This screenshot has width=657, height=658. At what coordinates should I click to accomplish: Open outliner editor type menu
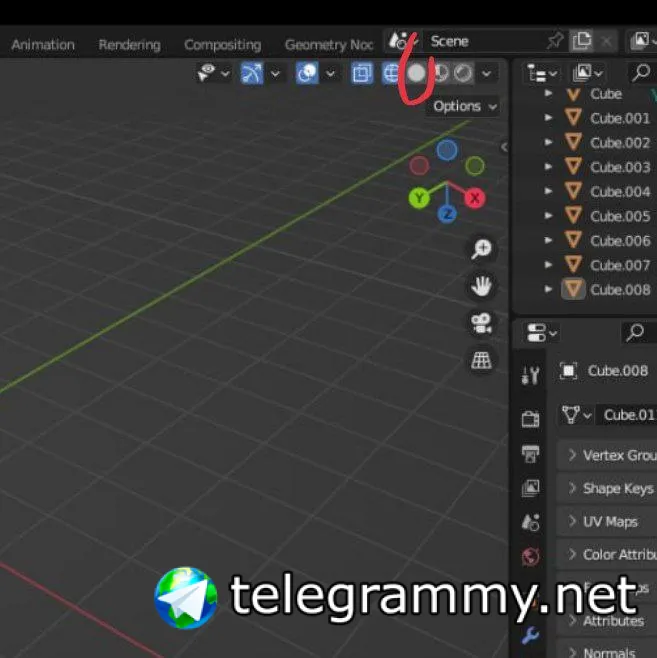(x=542, y=74)
